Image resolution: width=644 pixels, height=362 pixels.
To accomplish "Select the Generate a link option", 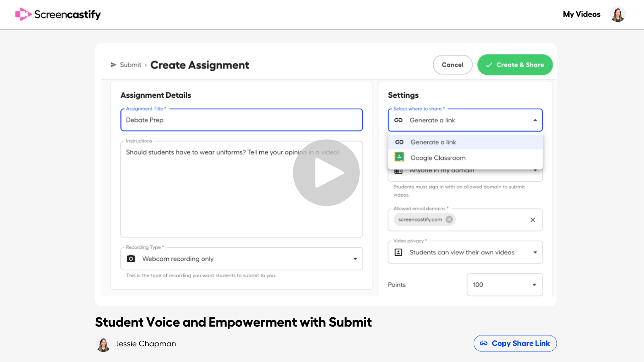I will coord(433,142).
